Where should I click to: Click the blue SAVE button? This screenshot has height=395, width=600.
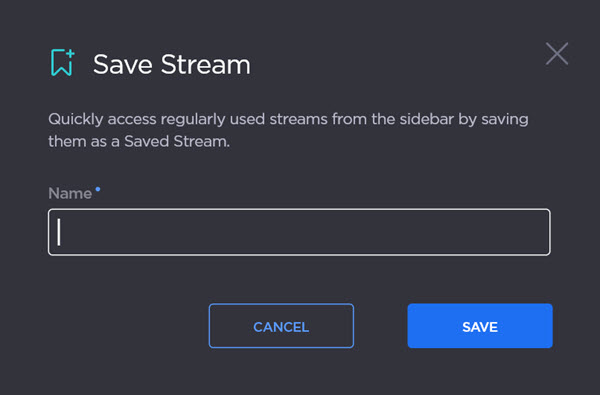(480, 326)
